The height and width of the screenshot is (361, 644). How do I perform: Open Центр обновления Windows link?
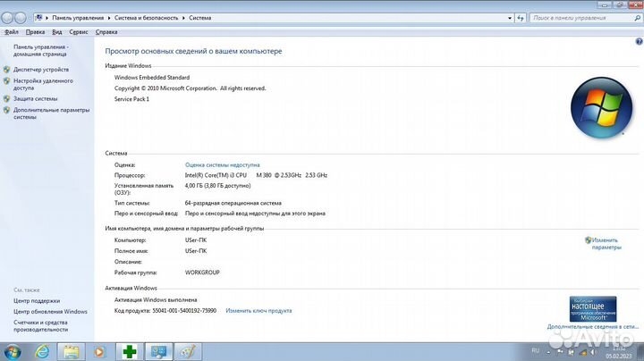pos(50,312)
